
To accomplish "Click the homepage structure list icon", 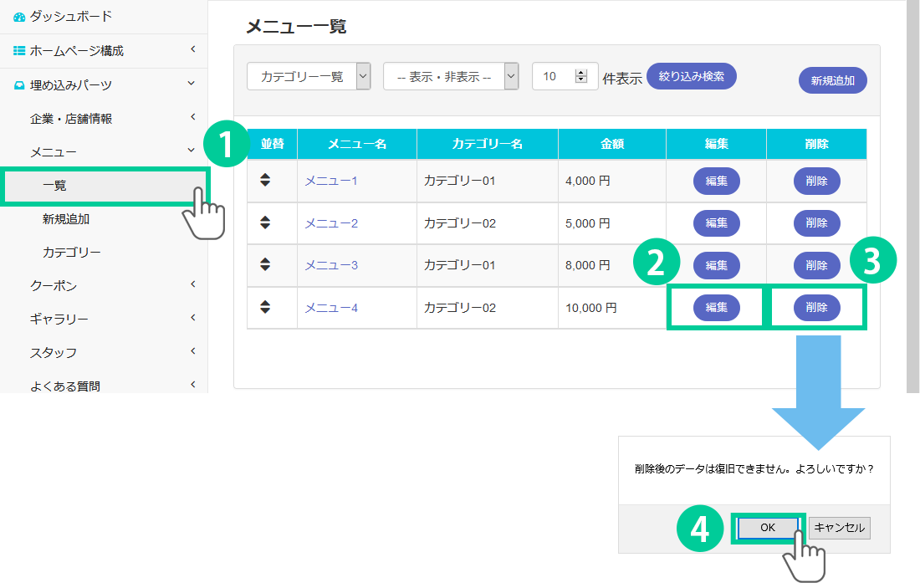I will (19, 51).
